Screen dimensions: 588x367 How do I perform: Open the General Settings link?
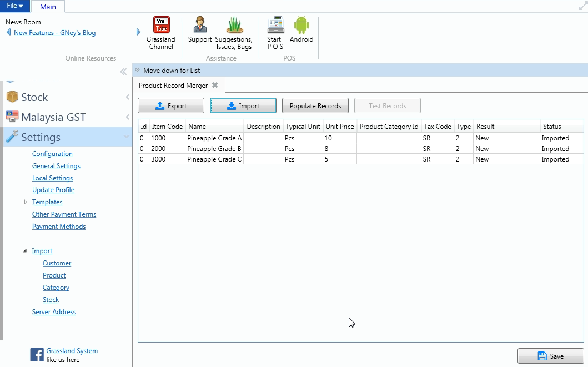56,166
